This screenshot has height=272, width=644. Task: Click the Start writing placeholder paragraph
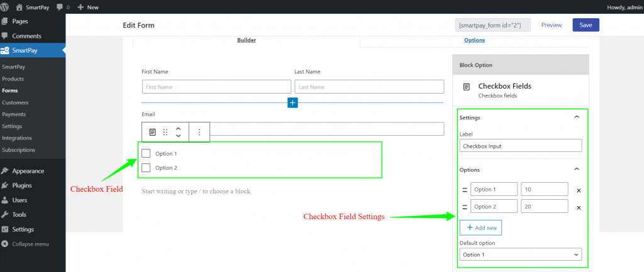(x=196, y=191)
